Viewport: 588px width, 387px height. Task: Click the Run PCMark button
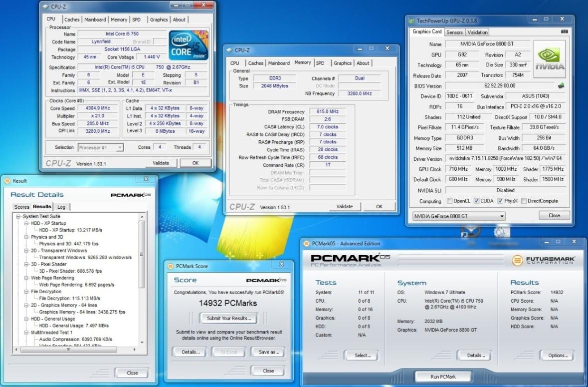coord(443,377)
